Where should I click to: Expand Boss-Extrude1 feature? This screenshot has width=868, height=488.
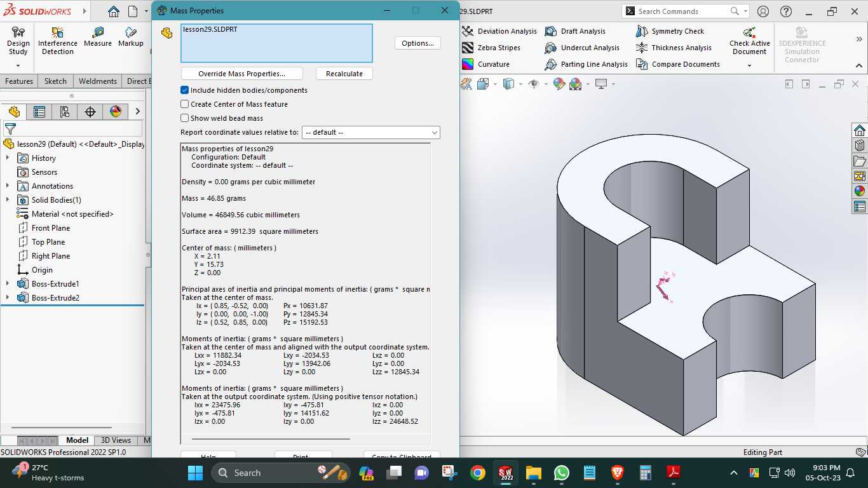point(8,284)
